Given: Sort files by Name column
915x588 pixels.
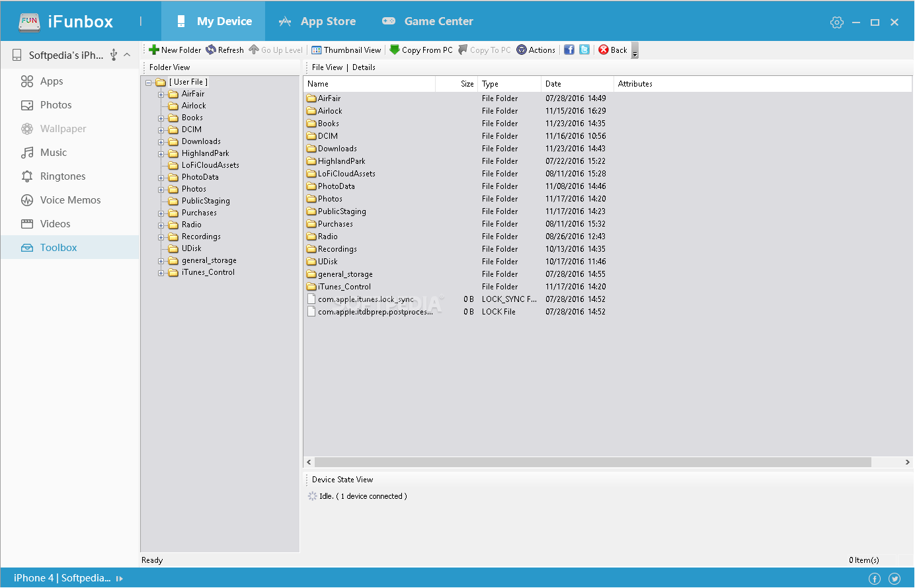Looking at the screenshot, I should [370, 84].
